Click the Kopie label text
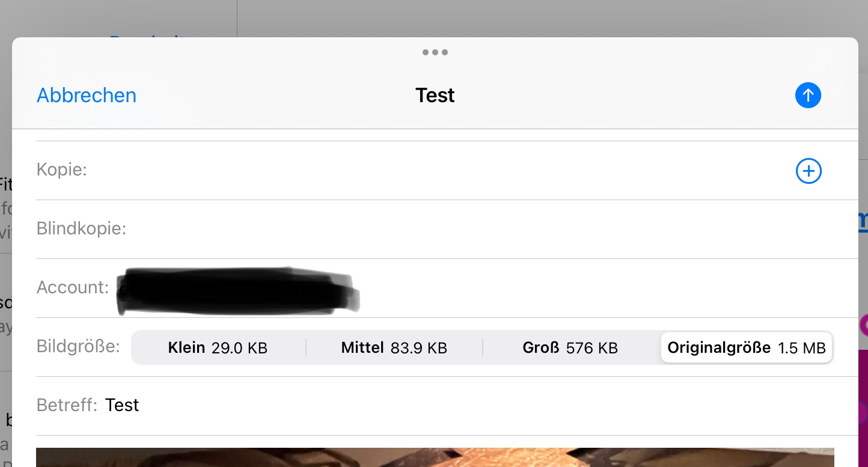 pyautogui.click(x=61, y=170)
